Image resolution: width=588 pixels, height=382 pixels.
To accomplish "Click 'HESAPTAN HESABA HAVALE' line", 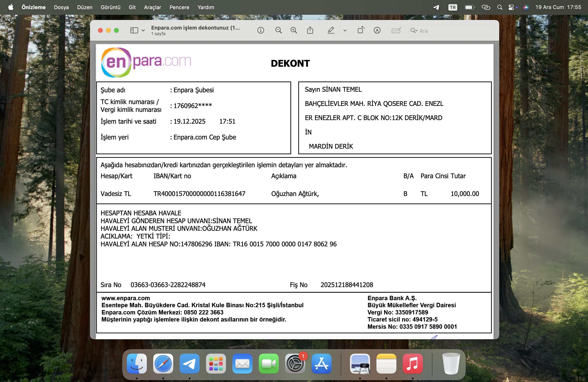I will pyautogui.click(x=141, y=213).
